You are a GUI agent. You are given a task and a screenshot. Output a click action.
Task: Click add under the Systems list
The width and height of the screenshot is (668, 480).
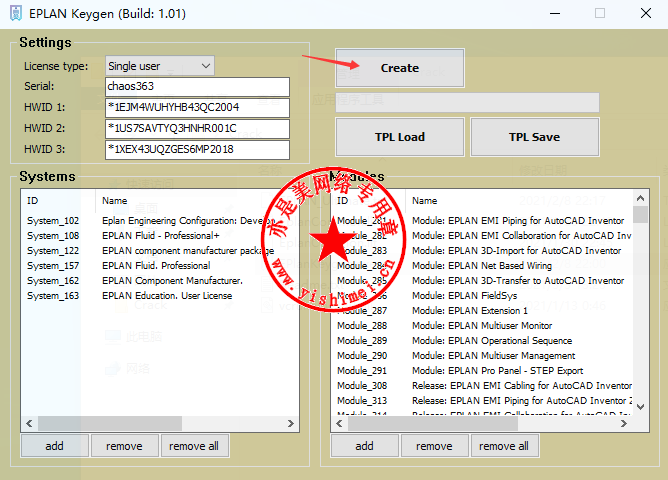click(55, 446)
